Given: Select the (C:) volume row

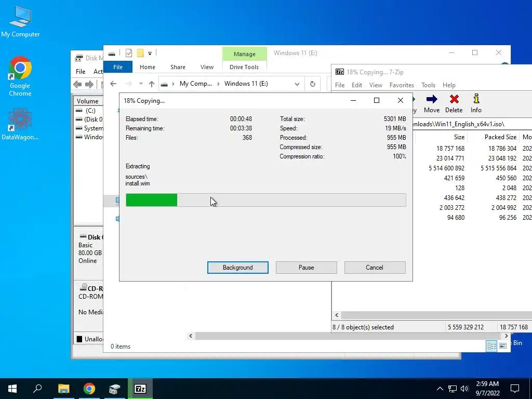Looking at the screenshot, I should (x=88, y=111).
